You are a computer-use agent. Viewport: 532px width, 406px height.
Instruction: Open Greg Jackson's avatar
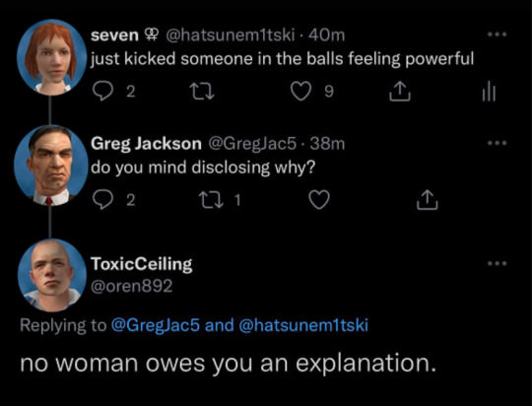50,165
